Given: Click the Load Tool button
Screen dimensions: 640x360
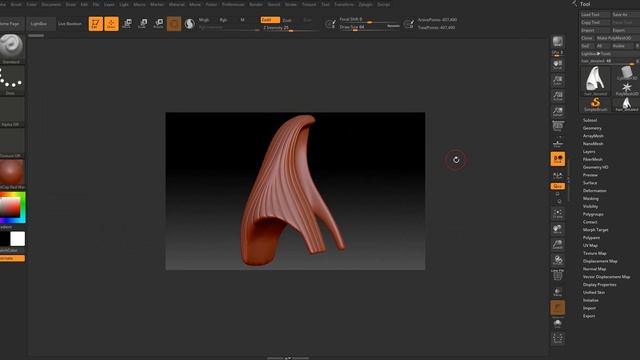Looking at the screenshot, I should click(x=595, y=14).
